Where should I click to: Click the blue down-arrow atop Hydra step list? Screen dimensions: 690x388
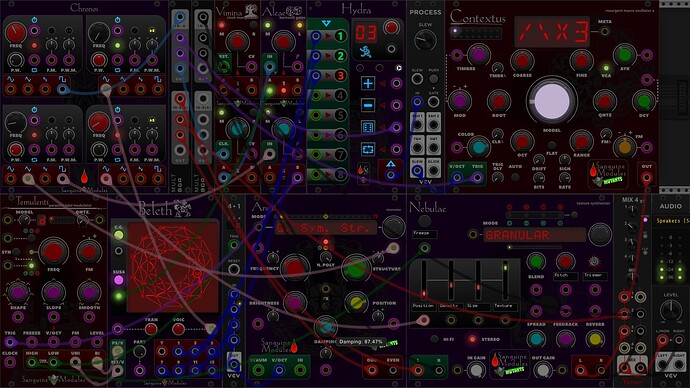[326, 23]
